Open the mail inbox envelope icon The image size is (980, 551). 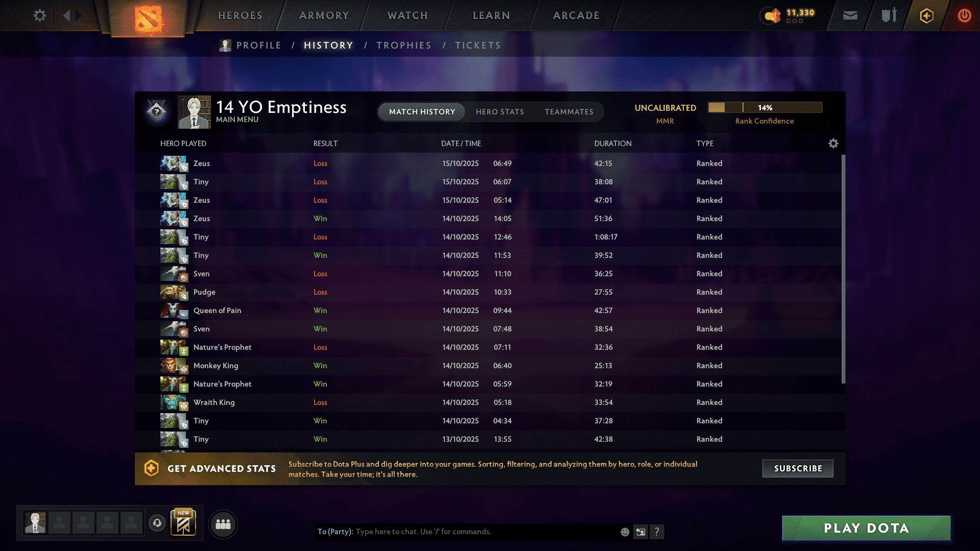tap(850, 16)
